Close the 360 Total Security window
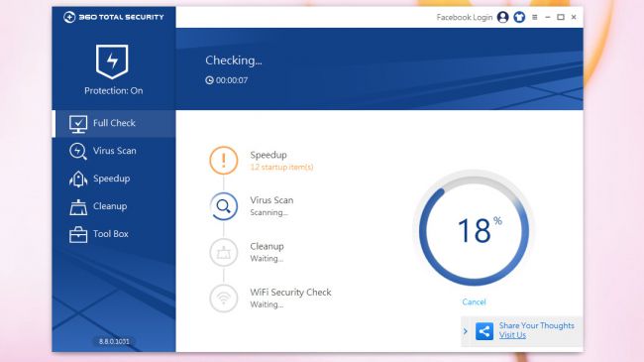Screen dimensions: 644x362 click(x=574, y=17)
